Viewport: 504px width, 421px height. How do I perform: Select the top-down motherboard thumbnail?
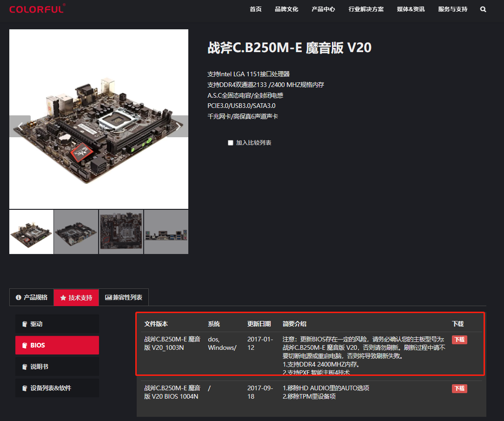(121, 232)
